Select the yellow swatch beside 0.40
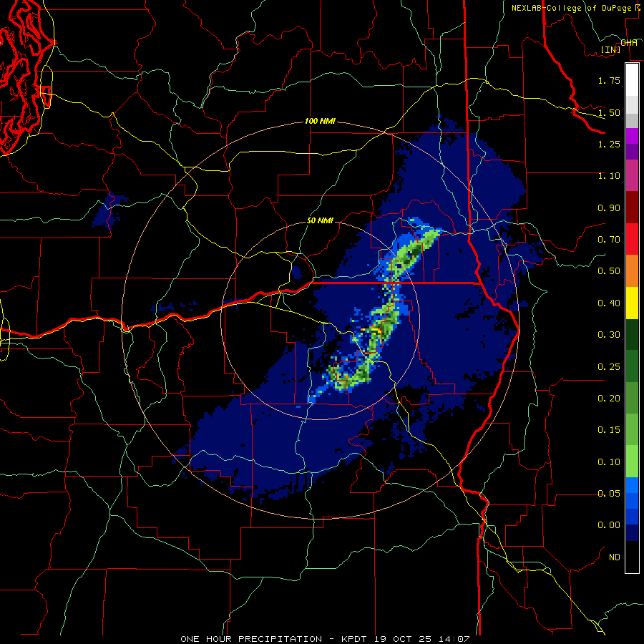The width and height of the screenshot is (644, 644). pos(632,303)
